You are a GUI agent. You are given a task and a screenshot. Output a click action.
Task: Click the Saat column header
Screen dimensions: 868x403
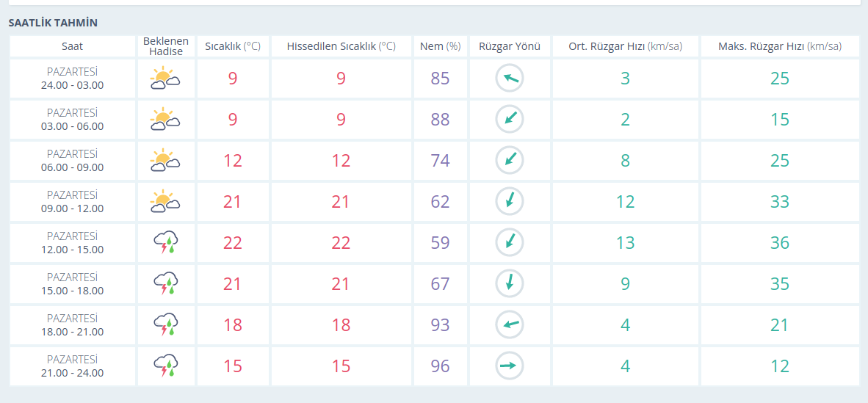pyautogui.click(x=72, y=46)
